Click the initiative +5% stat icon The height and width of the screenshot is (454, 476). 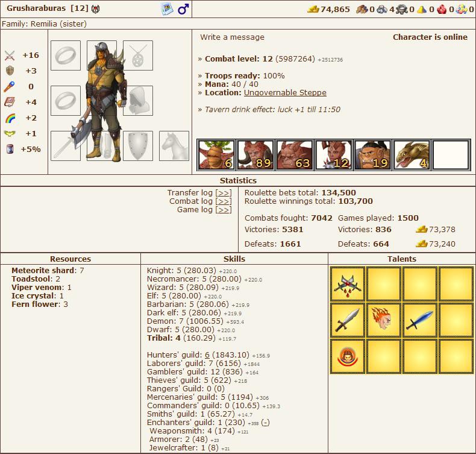click(x=10, y=149)
